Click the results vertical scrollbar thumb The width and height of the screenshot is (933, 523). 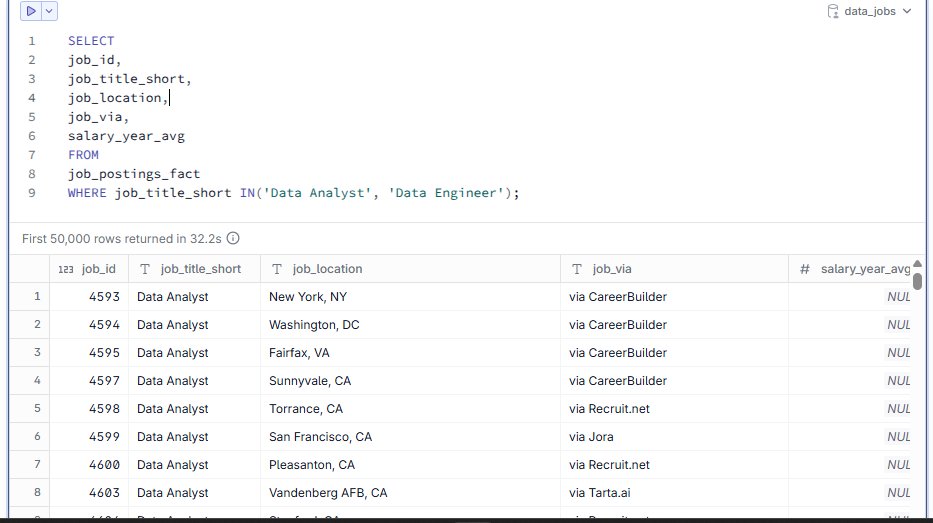[x=918, y=281]
